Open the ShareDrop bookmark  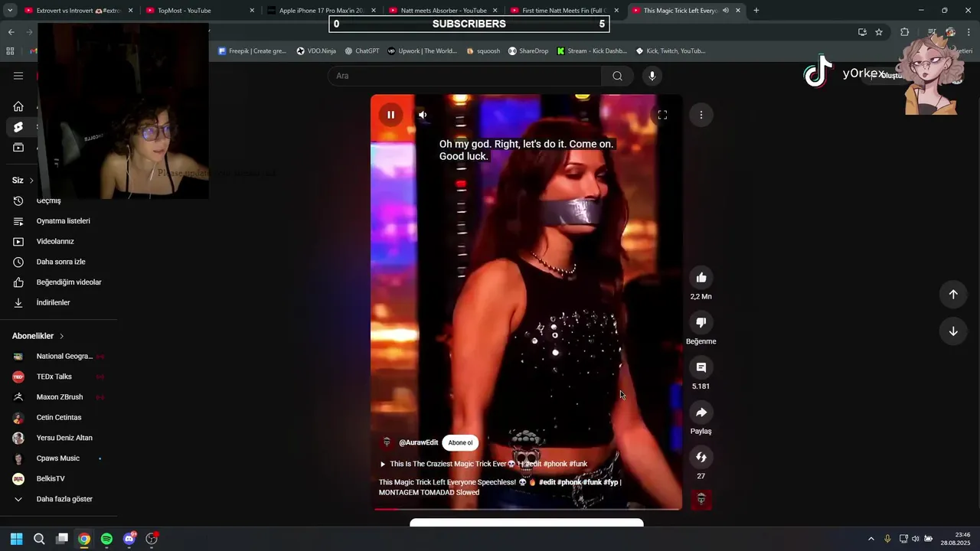click(x=528, y=51)
